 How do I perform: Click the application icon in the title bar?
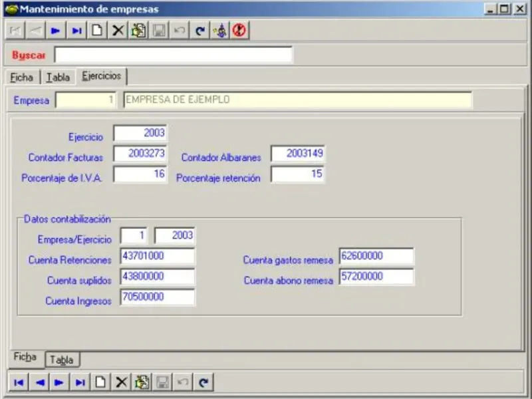[x=11, y=9]
